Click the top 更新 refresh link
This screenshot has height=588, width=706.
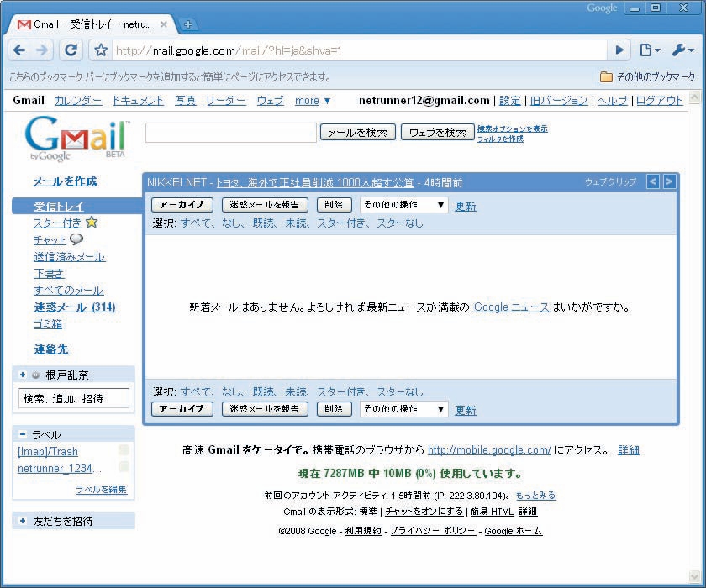click(x=466, y=206)
